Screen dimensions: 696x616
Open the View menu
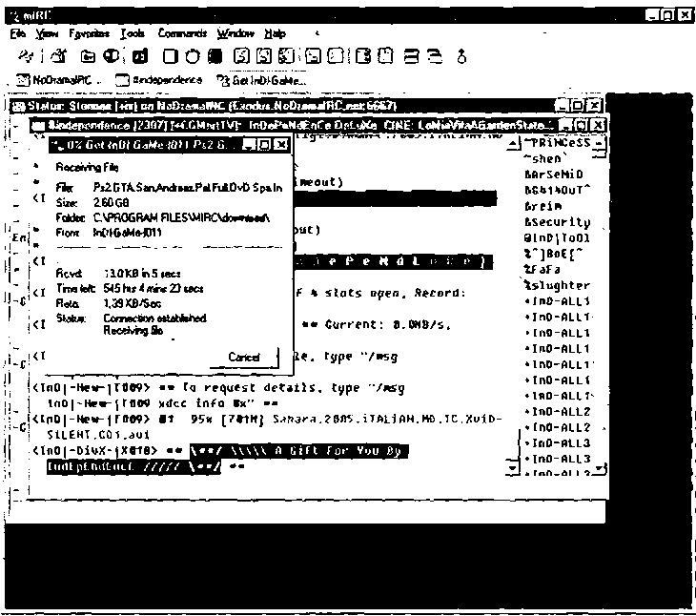pyautogui.click(x=47, y=33)
